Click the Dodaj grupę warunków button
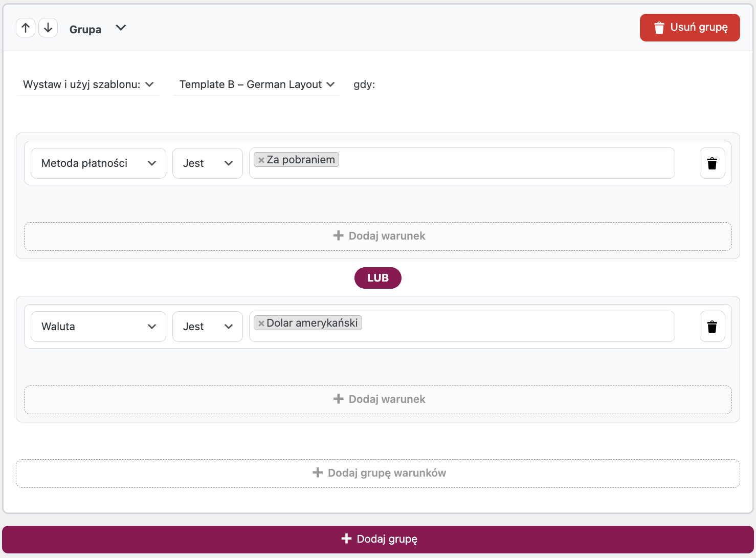This screenshot has width=756, height=558. [x=379, y=473]
